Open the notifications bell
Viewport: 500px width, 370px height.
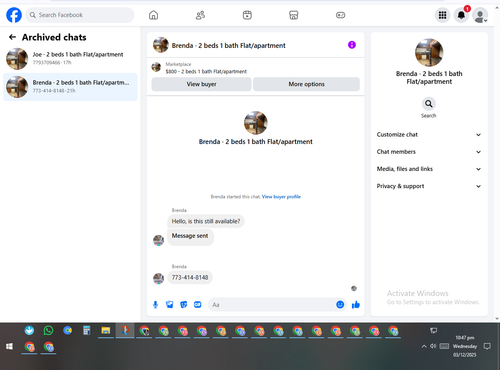461,15
